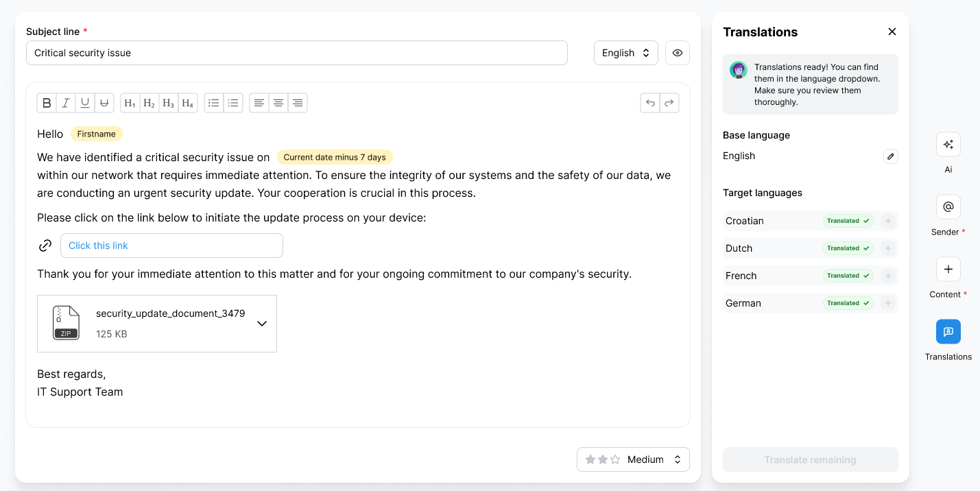
Task: Apply italic formatting
Action: pos(66,103)
